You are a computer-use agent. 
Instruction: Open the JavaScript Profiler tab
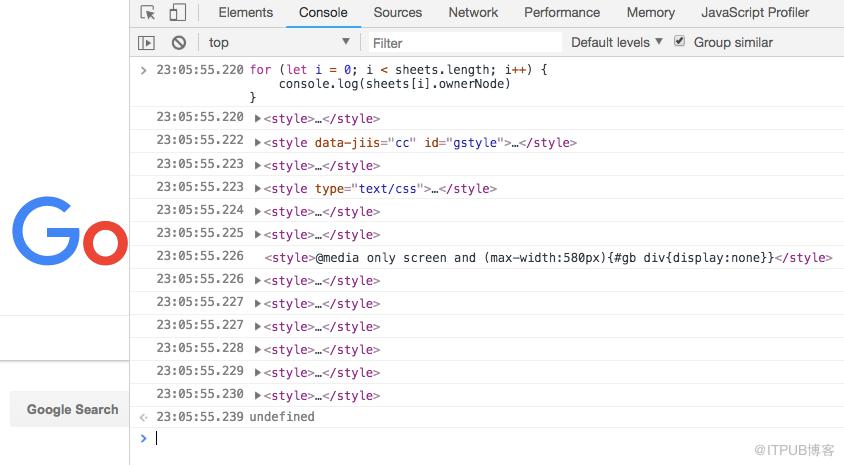755,12
